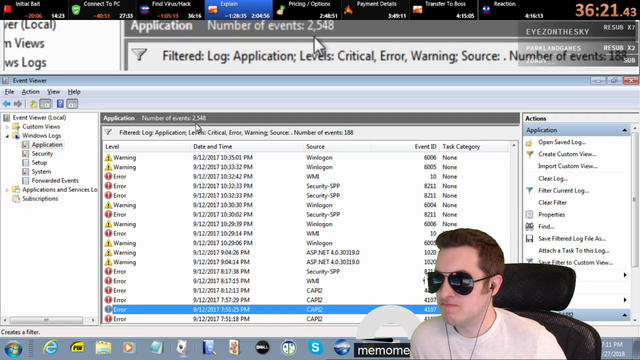Viewport: 640px width, 360px height.
Task: Click the yellow PW icon on the taskbar
Action: click(77, 348)
